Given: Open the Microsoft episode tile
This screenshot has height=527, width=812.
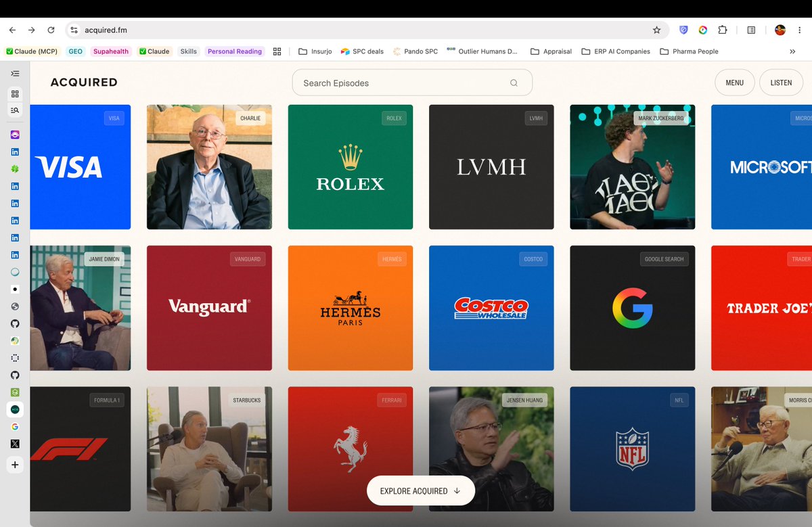Looking at the screenshot, I should 761,167.
